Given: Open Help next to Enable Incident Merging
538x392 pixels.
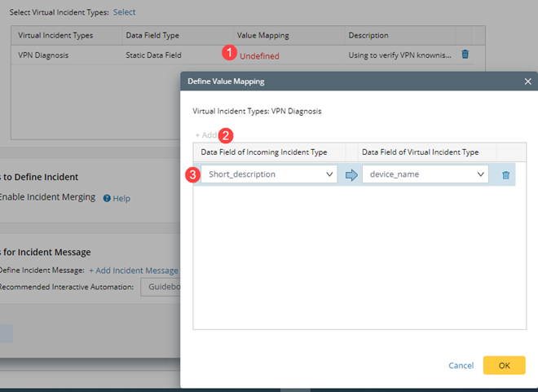Looking at the screenshot, I should [117, 198].
